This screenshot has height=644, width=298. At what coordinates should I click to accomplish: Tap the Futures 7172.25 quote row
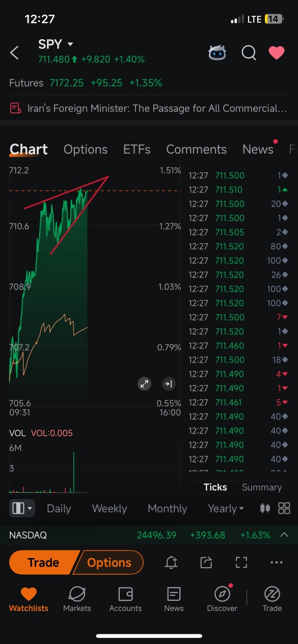(86, 82)
